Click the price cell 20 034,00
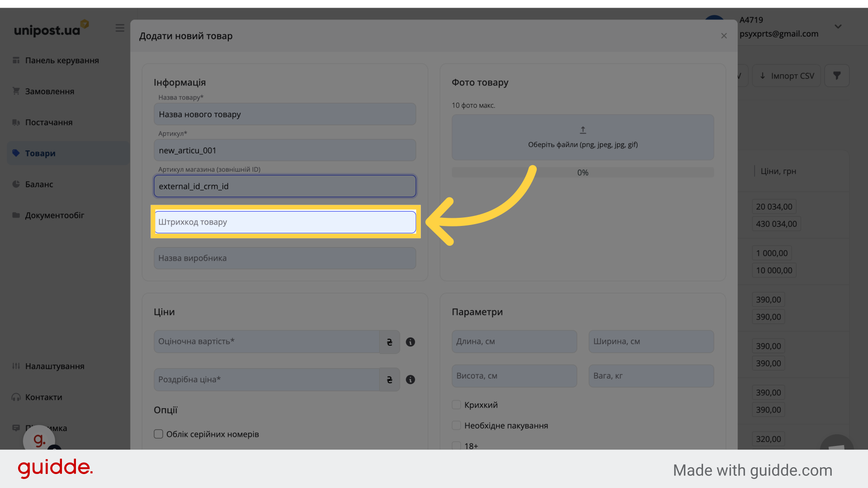The width and height of the screenshot is (868, 488). (774, 206)
